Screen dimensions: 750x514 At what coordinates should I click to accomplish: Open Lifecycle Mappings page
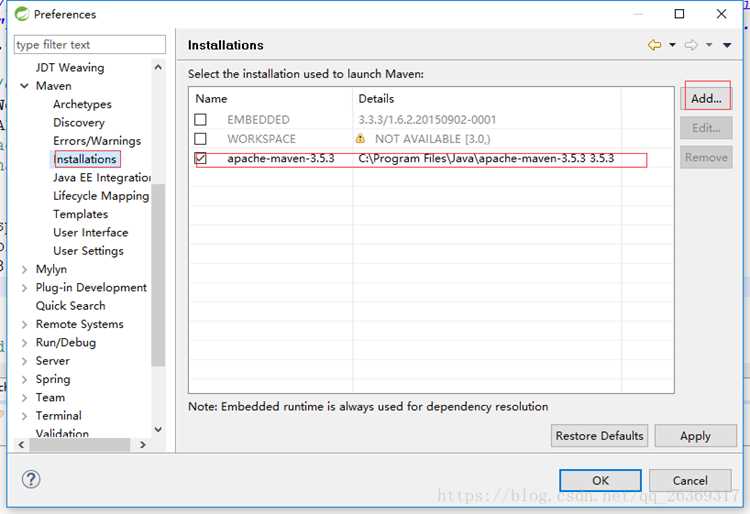pos(101,196)
